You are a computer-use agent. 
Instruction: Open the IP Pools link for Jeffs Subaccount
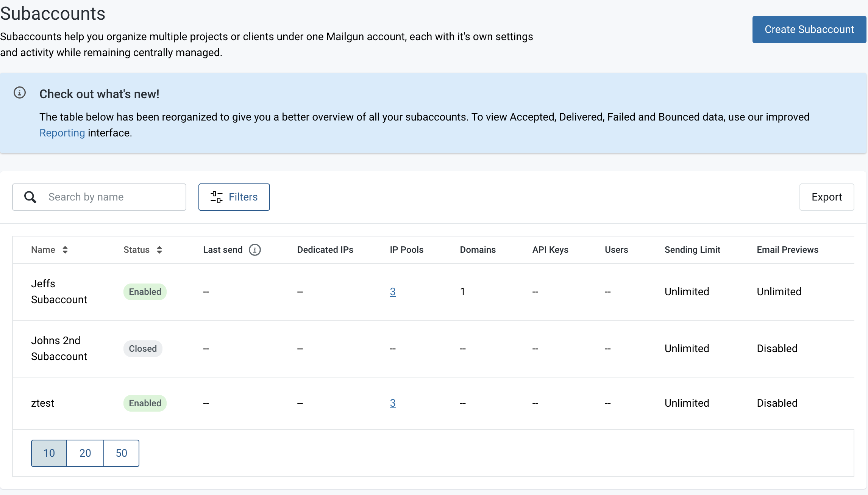click(x=393, y=292)
